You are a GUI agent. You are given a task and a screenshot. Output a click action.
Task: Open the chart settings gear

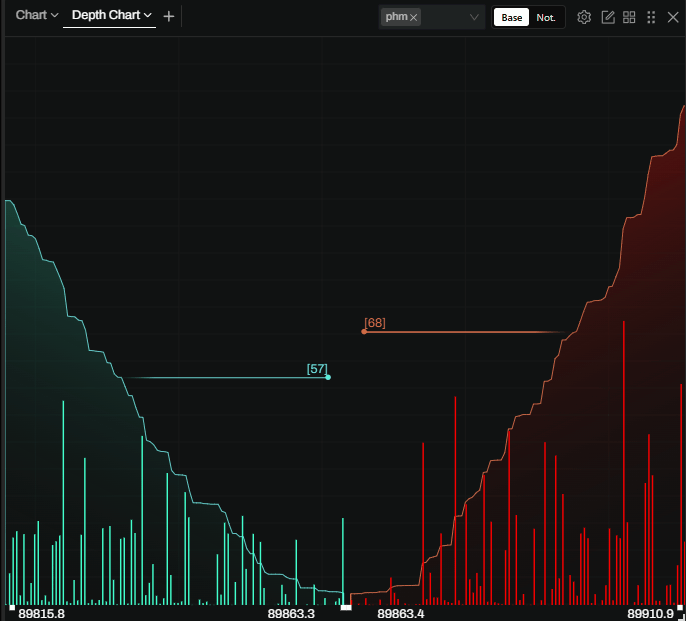[x=584, y=17]
